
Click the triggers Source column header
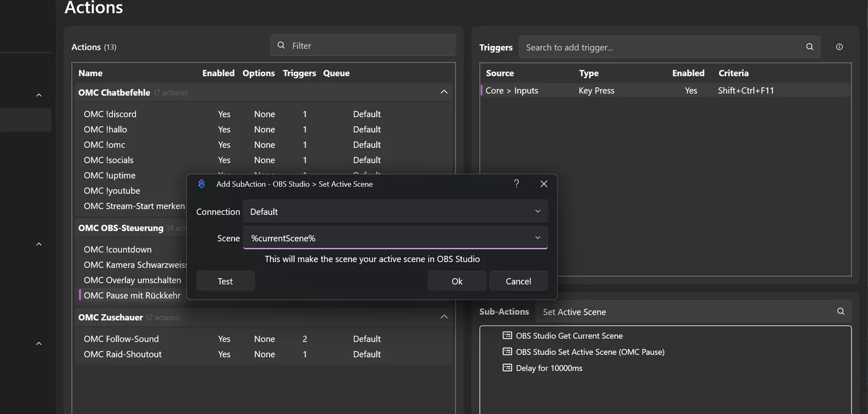pos(500,73)
